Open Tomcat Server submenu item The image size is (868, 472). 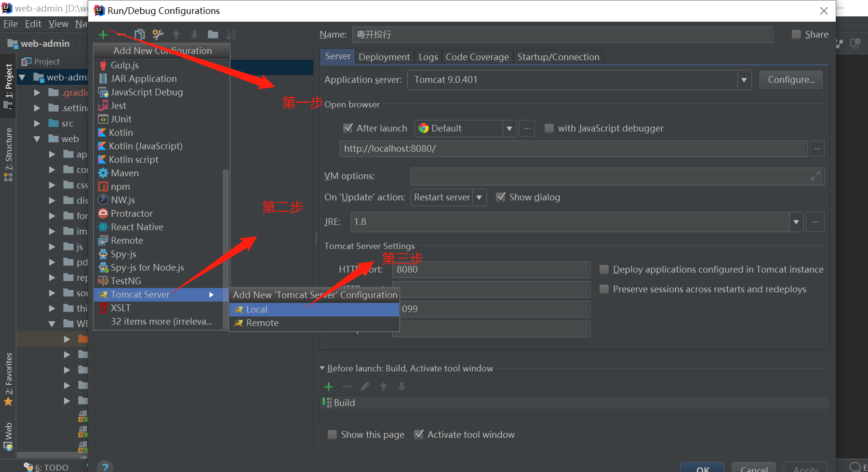point(158,294)
